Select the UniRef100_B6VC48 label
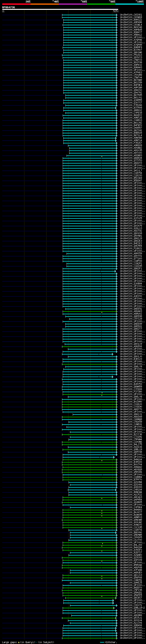146x644 pixels. [x=131, y=27]
